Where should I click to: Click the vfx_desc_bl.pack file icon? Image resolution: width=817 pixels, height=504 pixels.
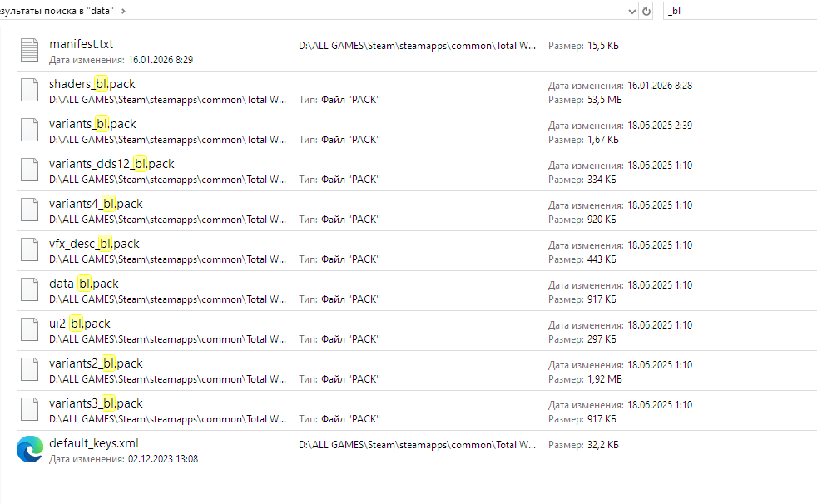(x=30, y=250)
